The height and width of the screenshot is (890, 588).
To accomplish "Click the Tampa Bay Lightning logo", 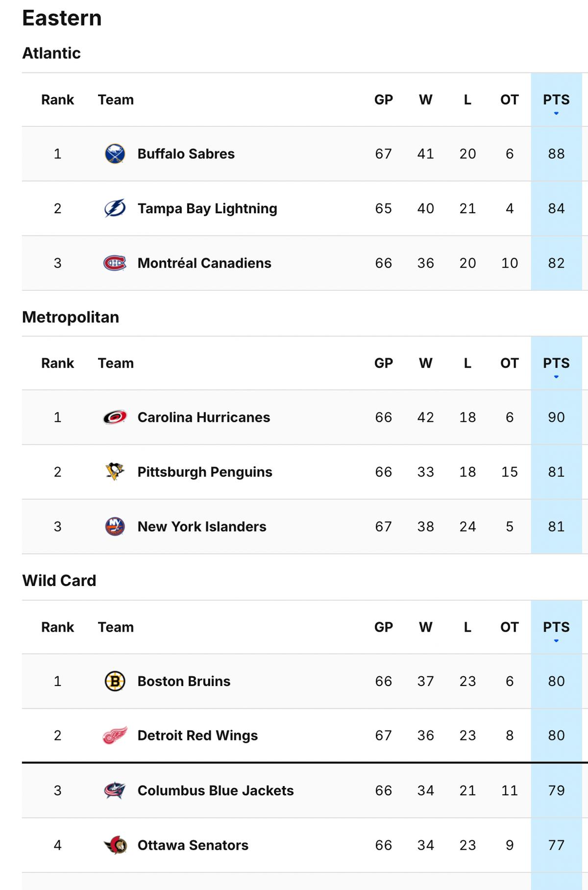I will (x=114, y=208).
